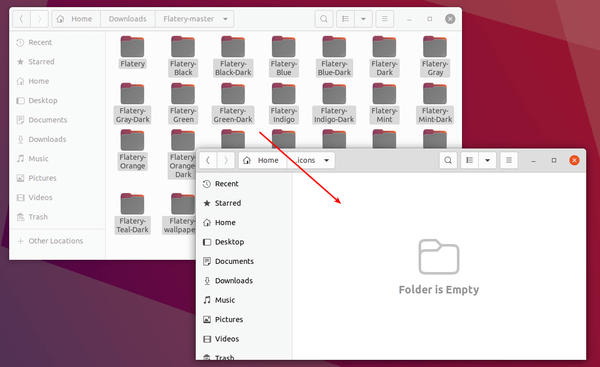Click Home in the Flatery-master path bar
The image size is (600, 367).
[76, 19]
